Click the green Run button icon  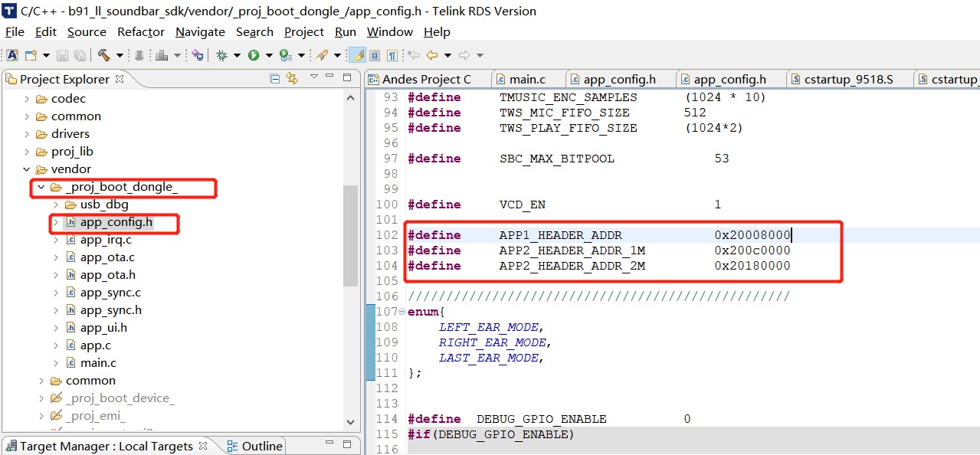(x=253, y=55)
